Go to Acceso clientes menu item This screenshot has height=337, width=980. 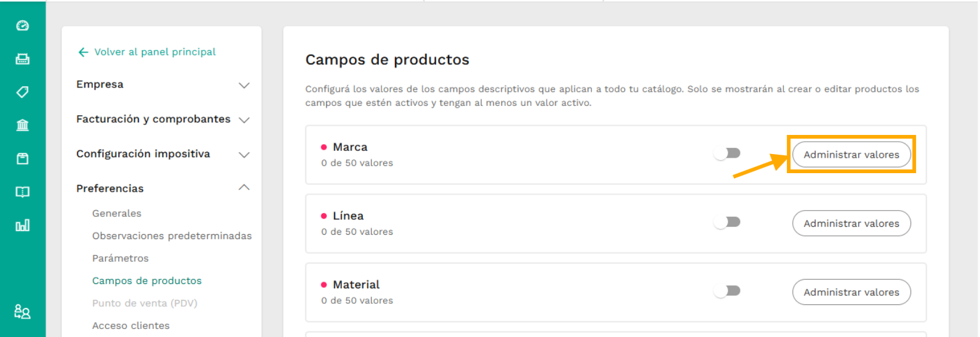(x=131, y=326)
